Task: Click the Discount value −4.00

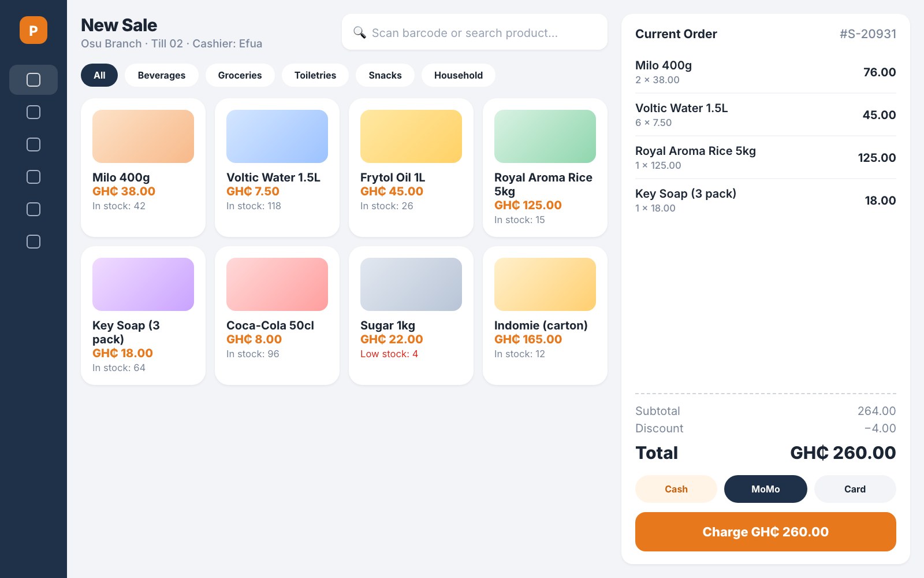Action: [880, 428]
